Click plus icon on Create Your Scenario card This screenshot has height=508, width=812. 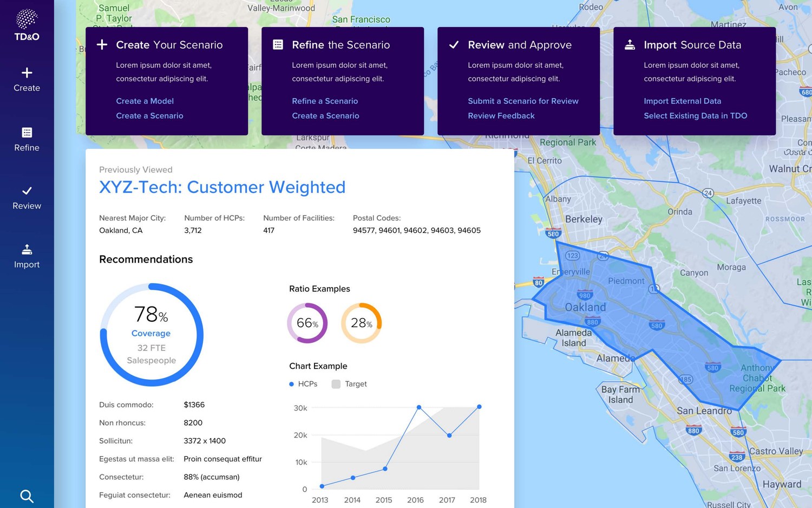click(102, 44)
